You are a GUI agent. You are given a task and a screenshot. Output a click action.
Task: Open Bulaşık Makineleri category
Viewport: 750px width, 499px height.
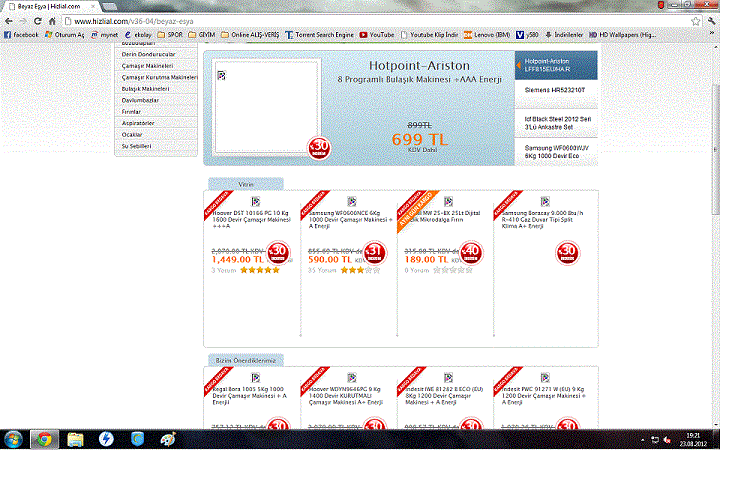click(x=156, y=89)
